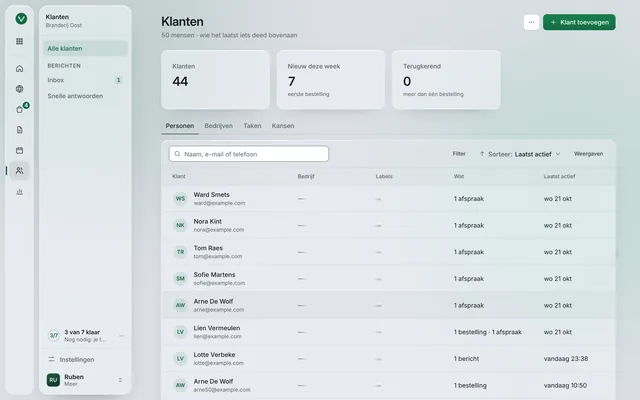
Task: Open the document icon in sidebar
Action: [x=20, y=130]
